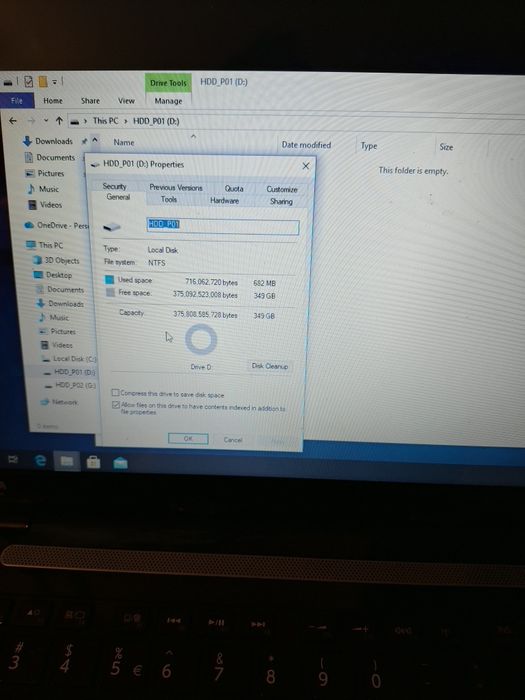Launch Microsoft Edge from taskbar
This screenshot has height=700, width=525.
pyautogui.click(x=41, y=460)
